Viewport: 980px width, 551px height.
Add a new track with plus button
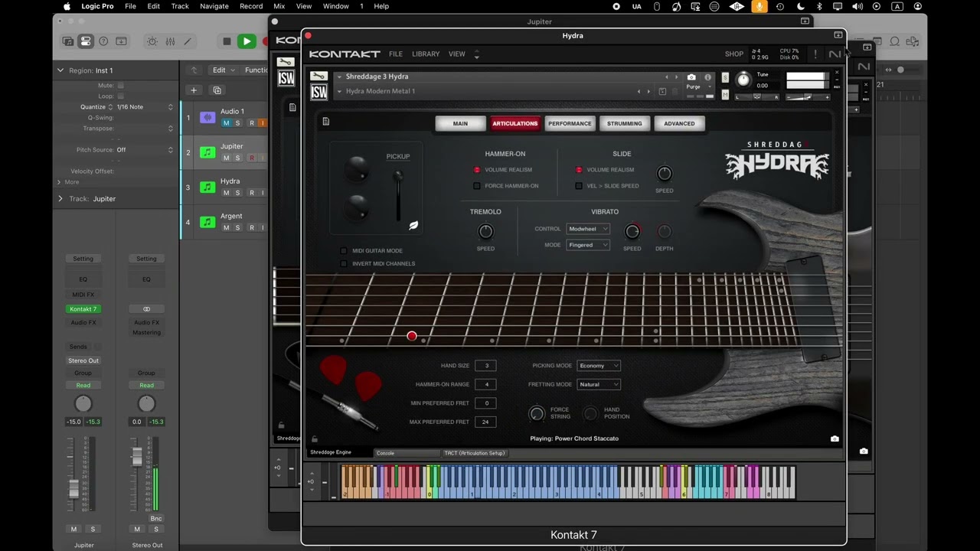pyautogui.click(x=194, y=90)
